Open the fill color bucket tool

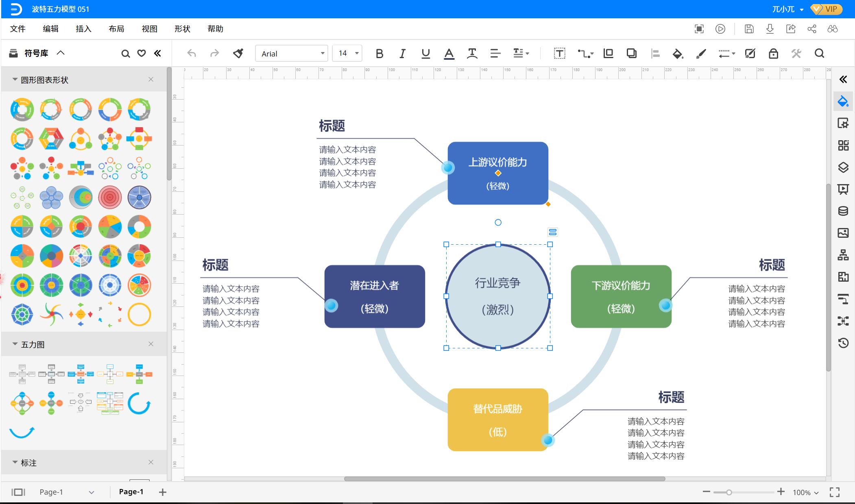click(x=677, y=53)
